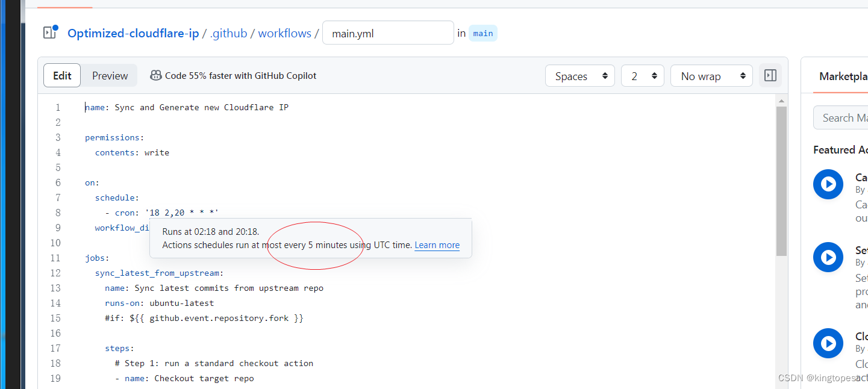
Task: Click the Search Marketplace input field
Action: point(841,117)
